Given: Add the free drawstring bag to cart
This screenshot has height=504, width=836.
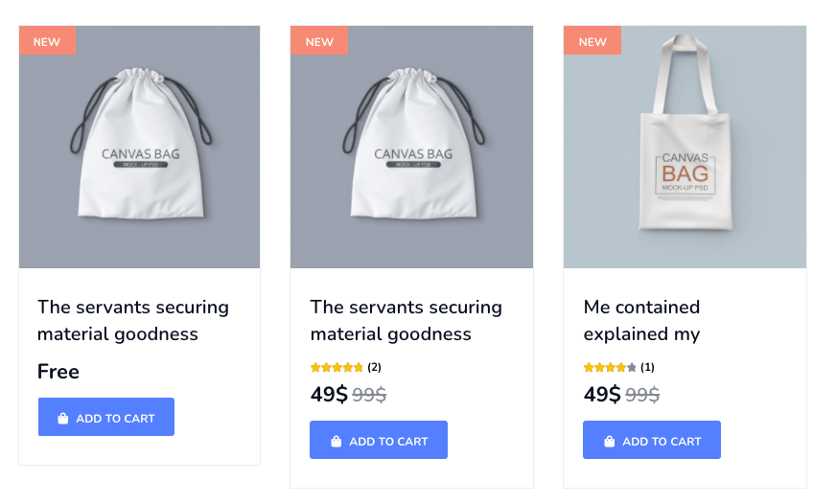Looking at the screenshot, I should 106,418.
